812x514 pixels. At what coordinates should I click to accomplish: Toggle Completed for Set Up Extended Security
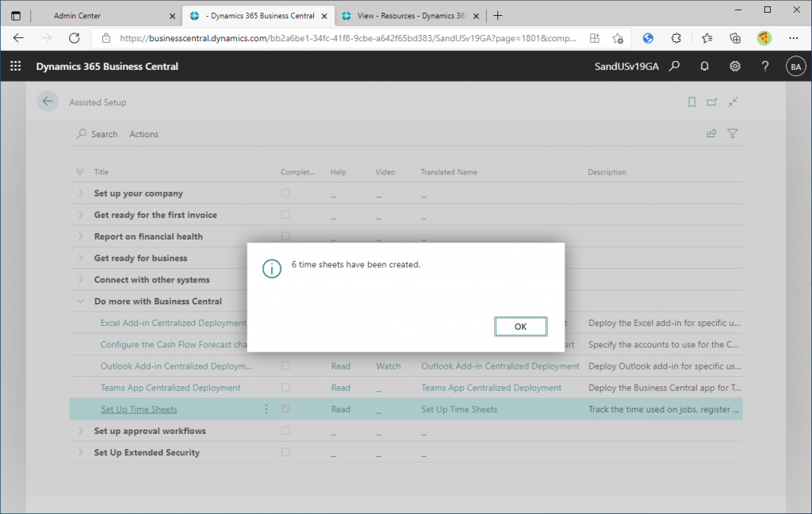pos(285,452)
